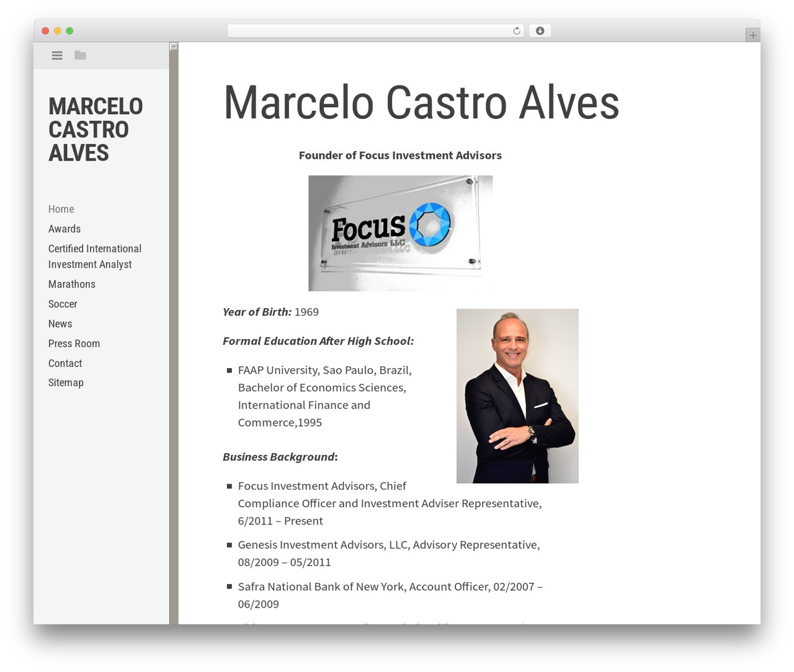Open the Press Room page

click(x=74, y=343)
